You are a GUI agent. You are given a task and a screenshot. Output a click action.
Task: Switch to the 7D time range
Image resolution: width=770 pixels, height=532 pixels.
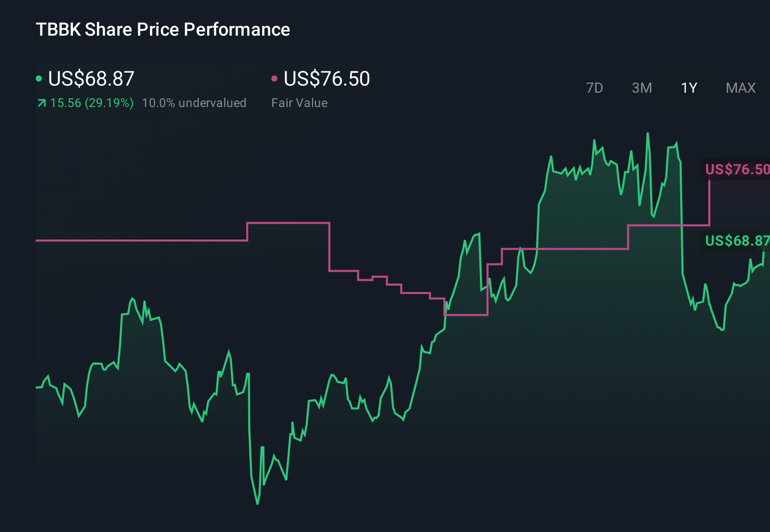point(595,88)
